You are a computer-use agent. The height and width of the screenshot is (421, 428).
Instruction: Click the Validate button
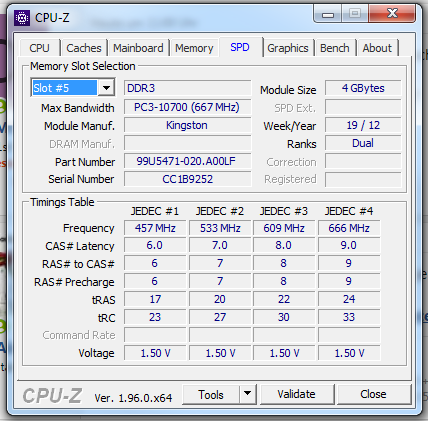(297, 394)
